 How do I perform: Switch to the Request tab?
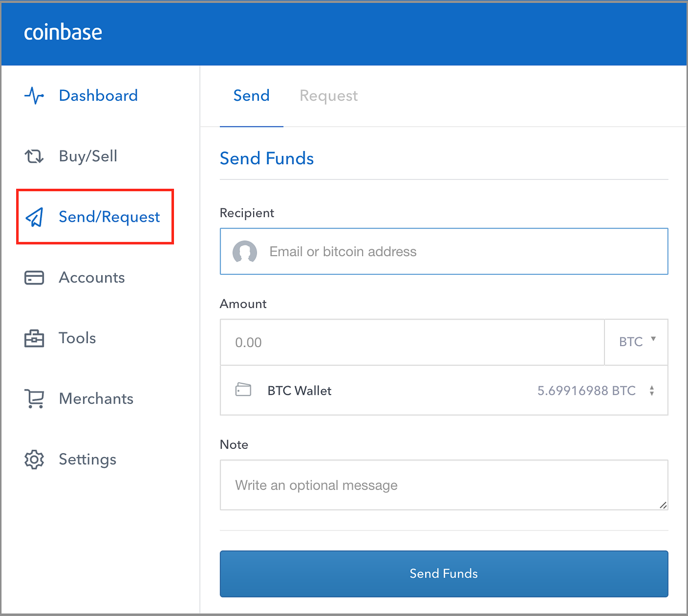click(329, 95)
